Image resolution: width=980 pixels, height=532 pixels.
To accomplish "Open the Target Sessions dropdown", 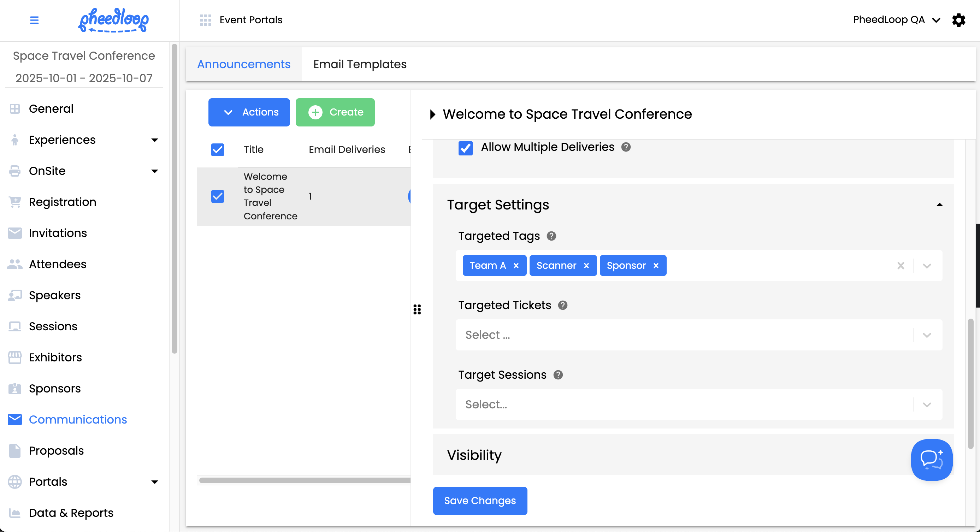I will pos(927,404).
